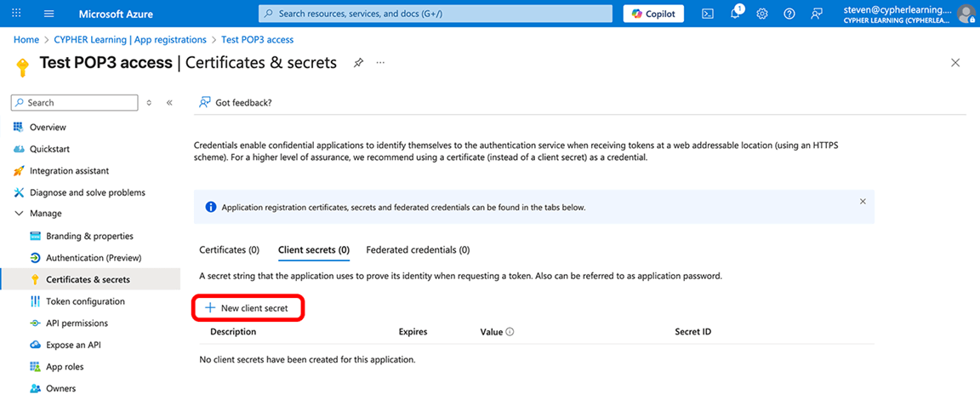Viewport: 980px width, 400px height.
Task: Open the more options ellipsis
Action: 380,62
